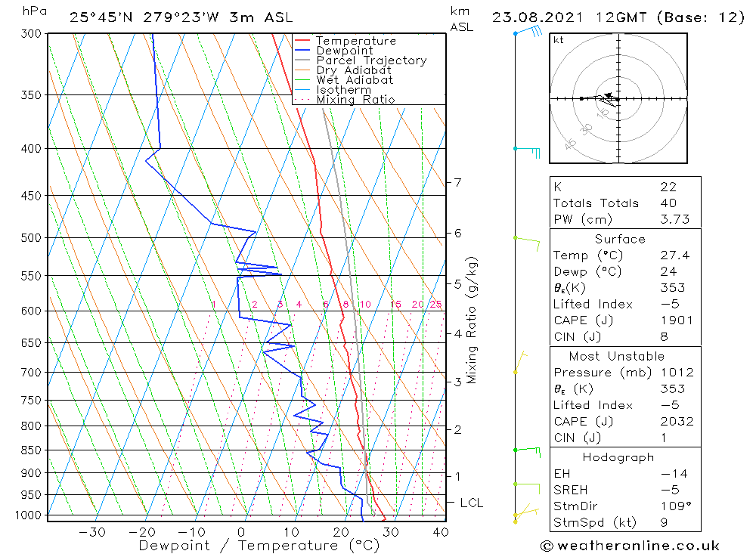Click the Dewpoint legend entry
756x554 pixels.
point(345,51)
